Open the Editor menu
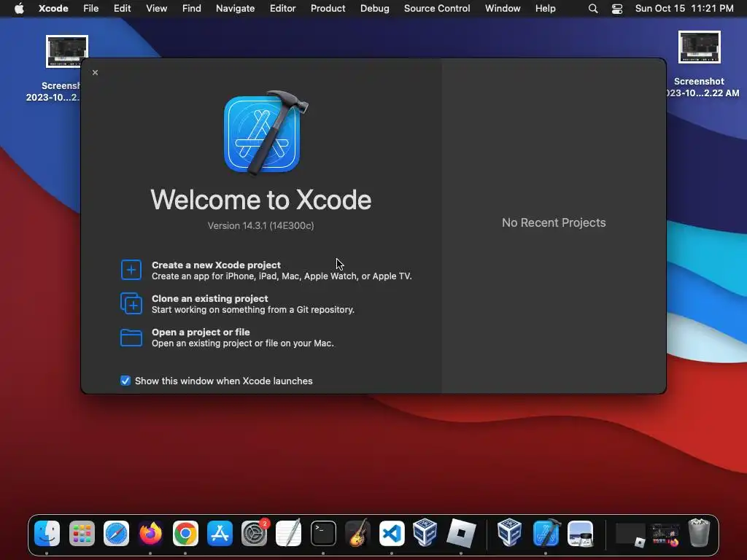747x560 pixels. pyautogui.click(x=283, y=9)
